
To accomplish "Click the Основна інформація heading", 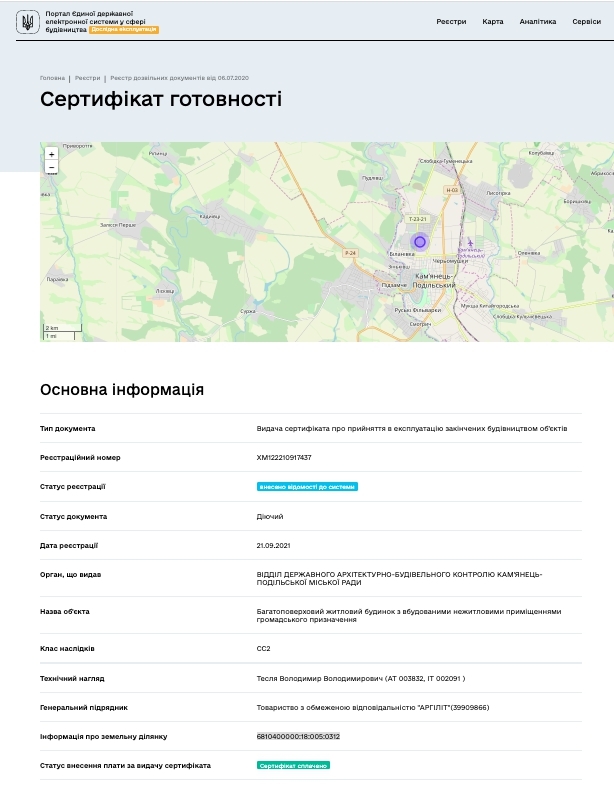I will click(122, 390).
